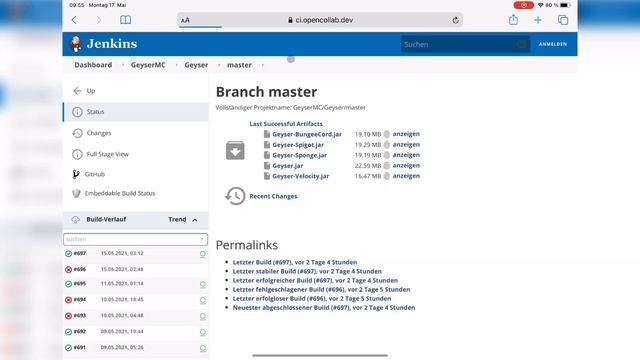Open the Dashboard breadcrumb
640x360 pixels.
click(x=93, y=65)
